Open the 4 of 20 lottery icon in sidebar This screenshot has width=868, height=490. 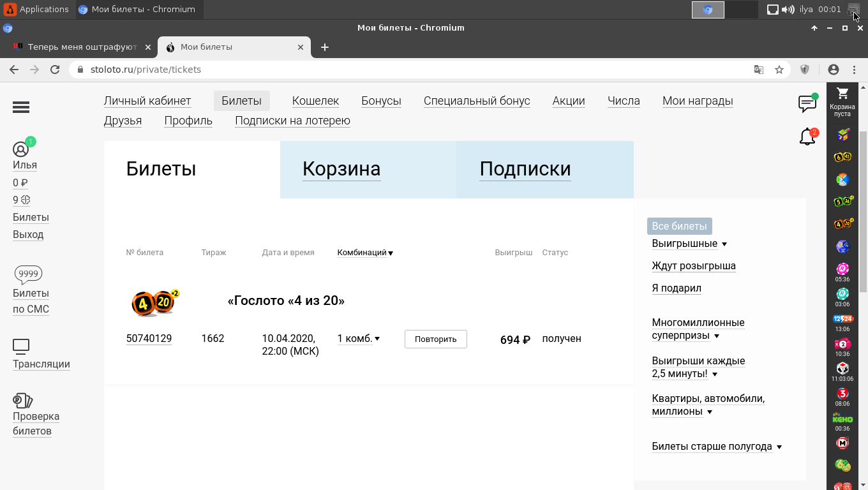[842, 224]
